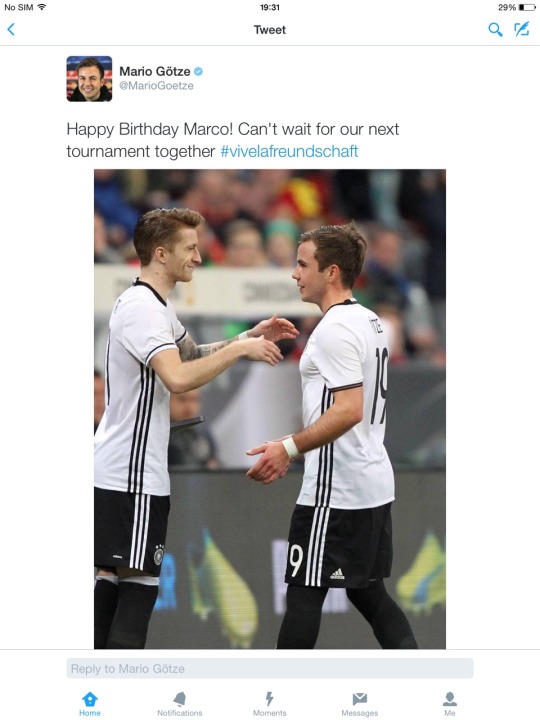Tap the blue verified badge beside the name
This screenshot has width=540, height=720.
point(198,71)
